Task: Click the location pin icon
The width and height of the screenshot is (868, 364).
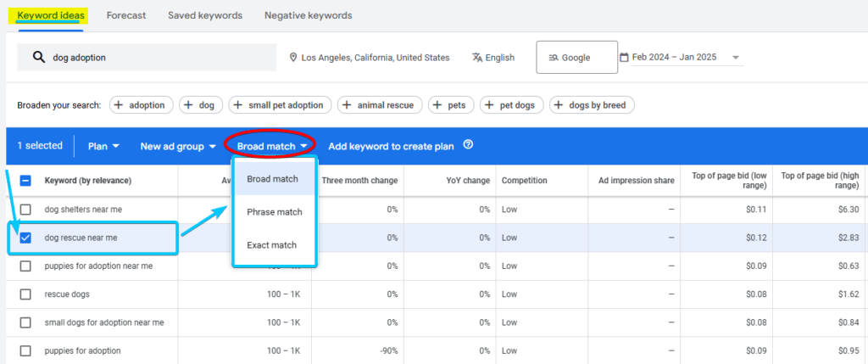Action: pyautogui.click(x=293, y=58)
